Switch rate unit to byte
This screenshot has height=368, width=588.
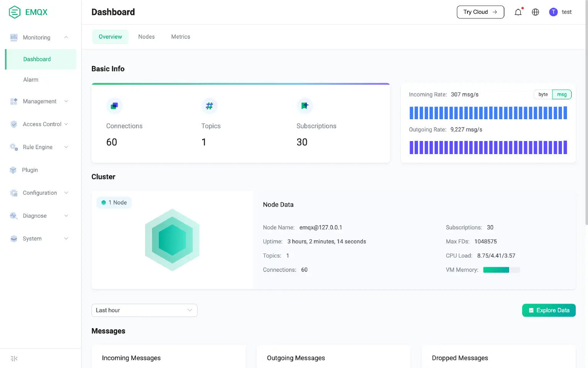pos(543,95)
